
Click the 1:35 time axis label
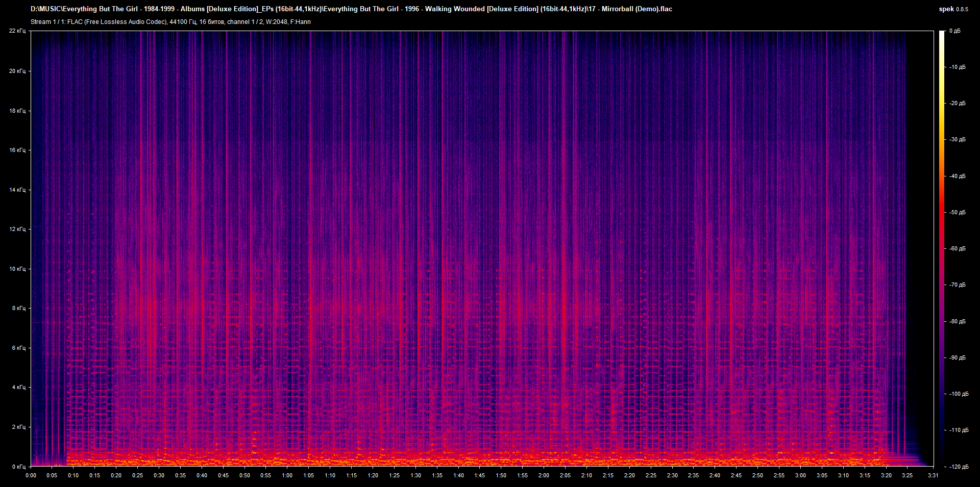[x=437, y=476]
